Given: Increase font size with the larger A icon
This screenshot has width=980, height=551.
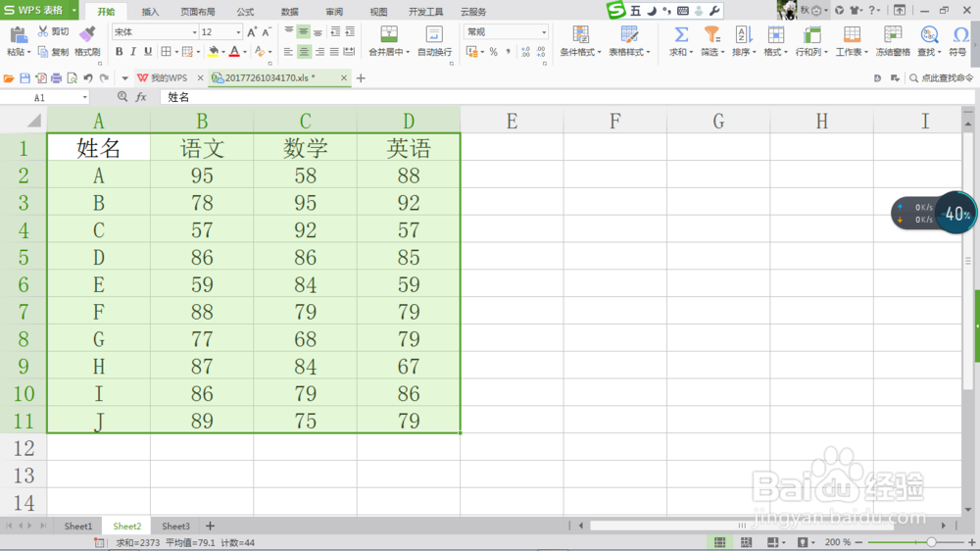Looking at the screenshot, I should tap(252, 32).
